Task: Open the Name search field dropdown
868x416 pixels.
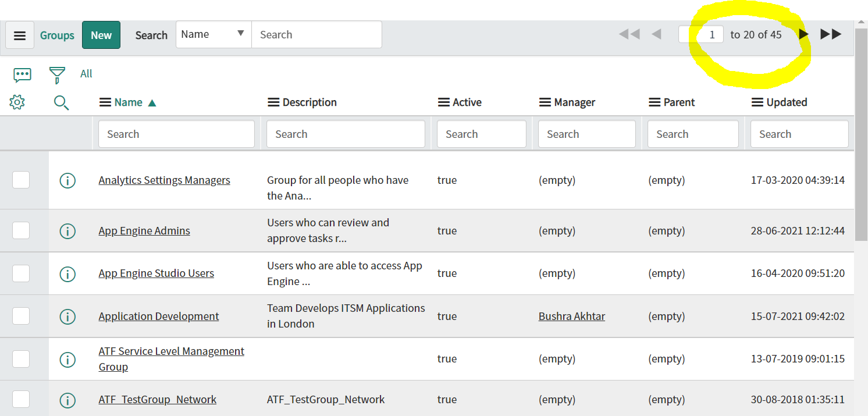Action: click(x=213, y=34)
